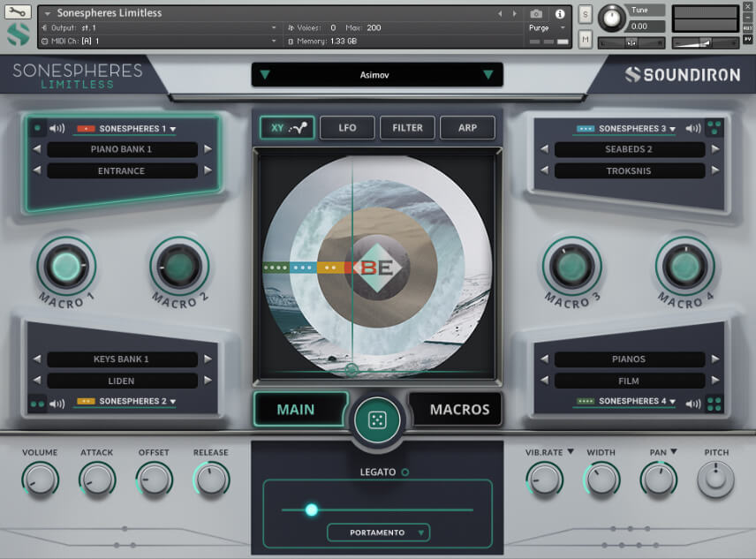Click the Macro 1 knob
This screenshot has width=756, height=559.
pos(66,266)
